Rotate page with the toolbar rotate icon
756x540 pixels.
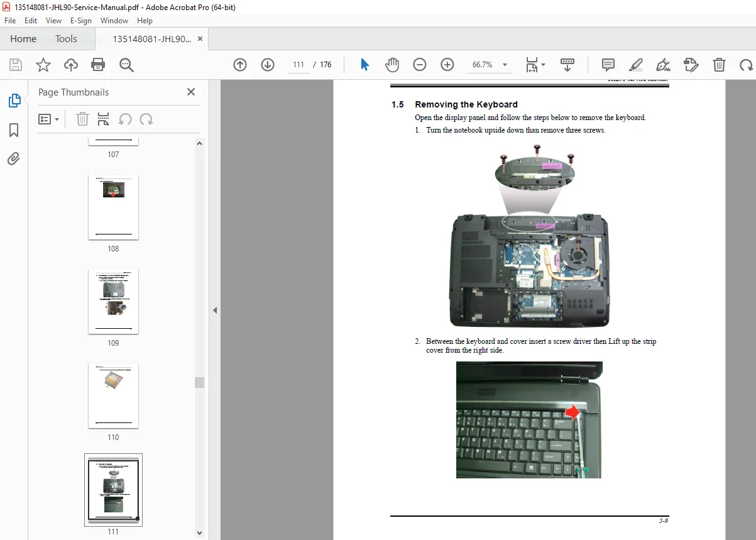point(746,65)
